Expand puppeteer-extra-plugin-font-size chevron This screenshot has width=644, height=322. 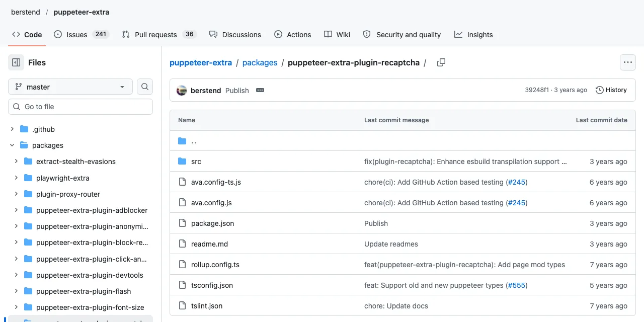pyautogui.click(x=16, y=307)
